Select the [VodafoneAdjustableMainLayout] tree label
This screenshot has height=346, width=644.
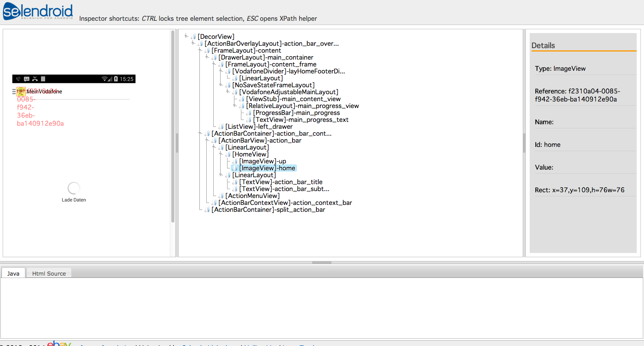pos(289,92)
